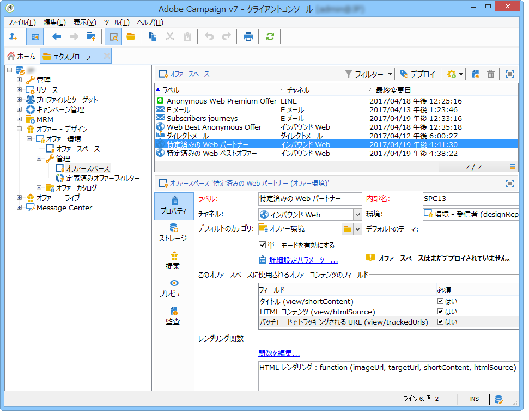This screenshot has width=529, height=420.
Task: Select the Subscribers journeys row
Action: pyautogui.click(x=336, y=118)
